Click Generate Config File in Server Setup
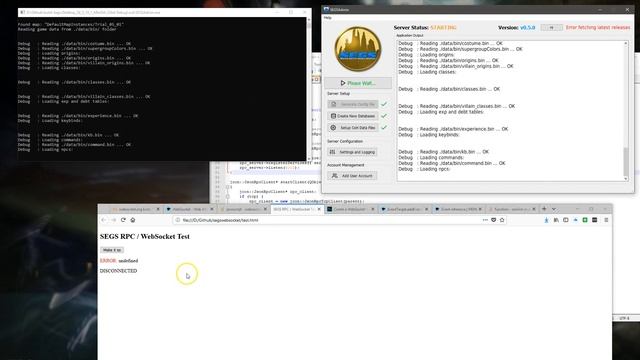Screen dimensions: 640x360 pos(353,104)
